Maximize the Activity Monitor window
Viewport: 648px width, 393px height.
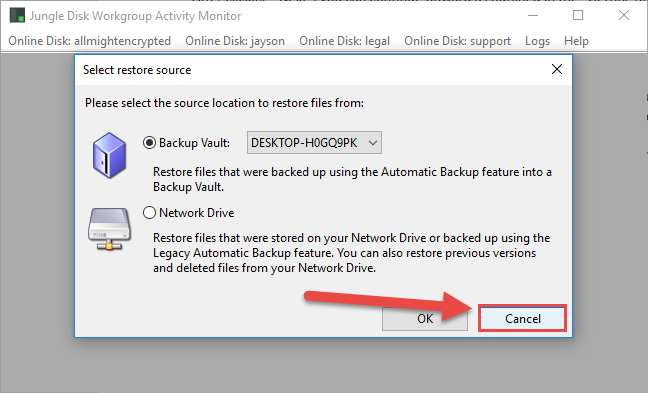tap(578, 15)
